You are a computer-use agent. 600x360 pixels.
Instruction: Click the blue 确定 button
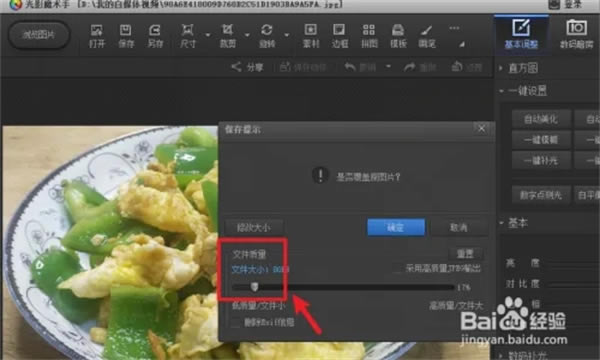point(396,227)
